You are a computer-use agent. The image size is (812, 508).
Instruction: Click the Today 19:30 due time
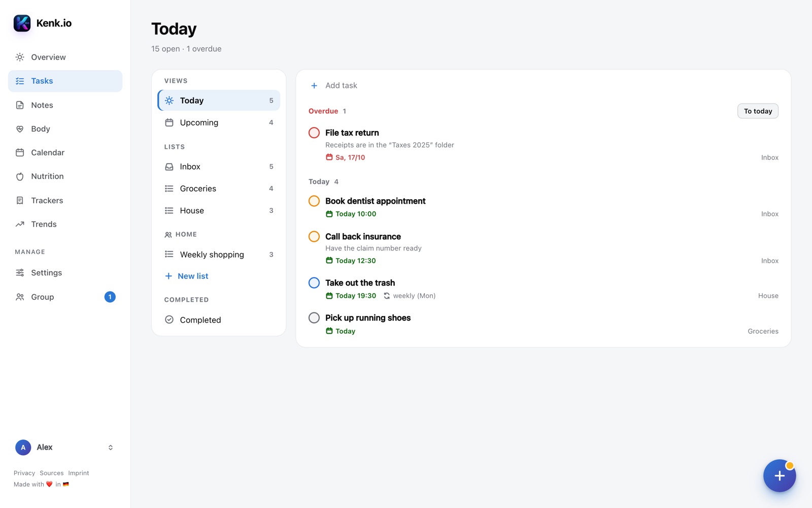pyautogui.click(x=351, y=296)
